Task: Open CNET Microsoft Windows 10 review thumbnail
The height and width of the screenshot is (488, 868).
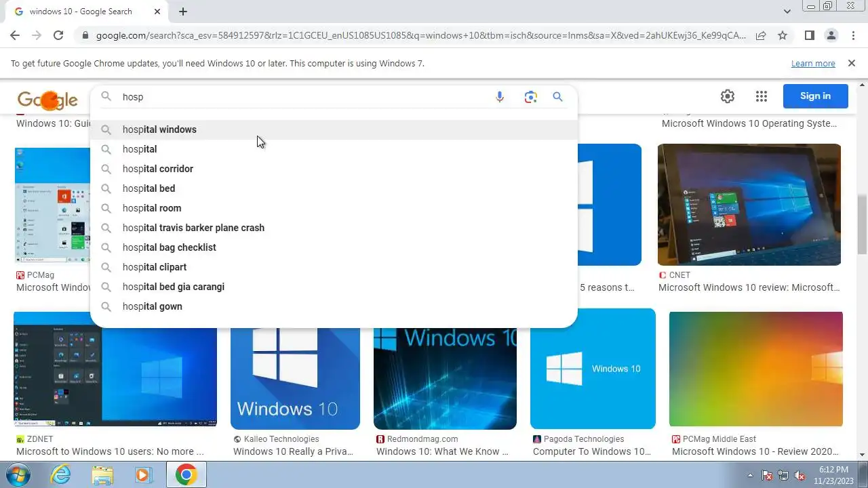Action: tap(749, 205)
